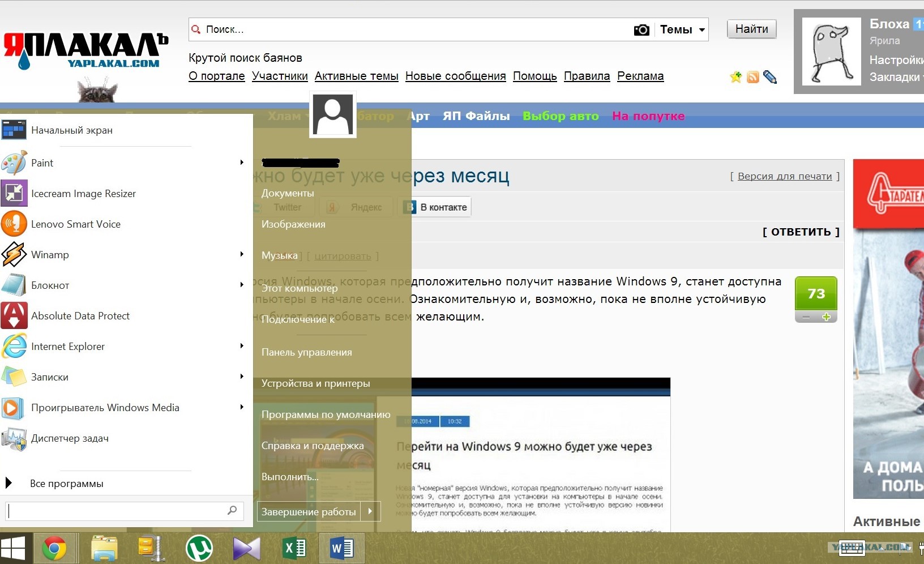The width and height of the screenshot is (924, 564).
Task: Click Завершение работы button
Action: [309, 511]
